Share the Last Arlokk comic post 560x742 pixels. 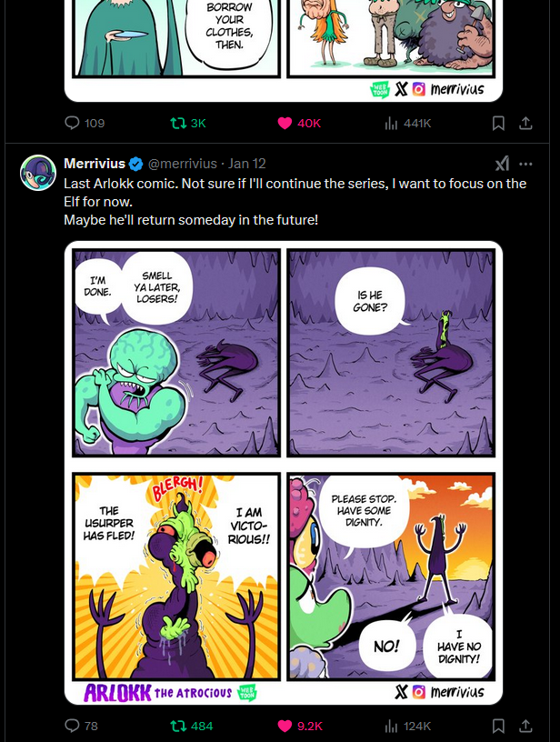[x=525, y=726]
